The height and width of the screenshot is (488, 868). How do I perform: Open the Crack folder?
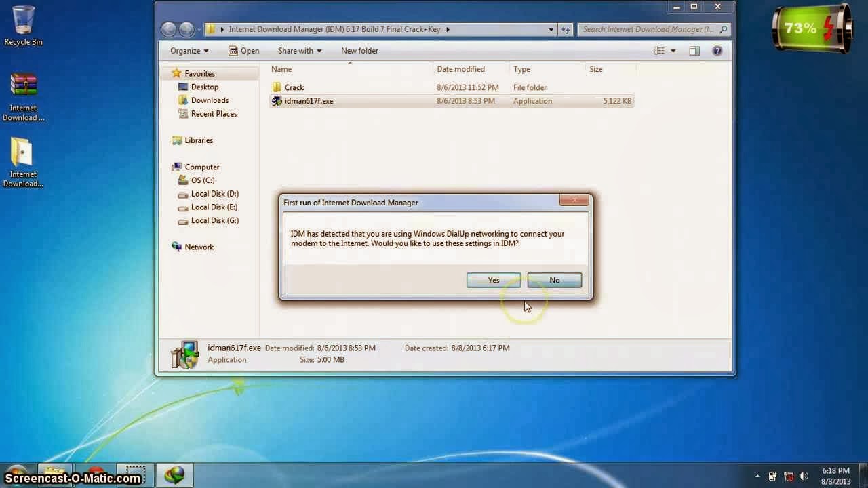point(294,87)
